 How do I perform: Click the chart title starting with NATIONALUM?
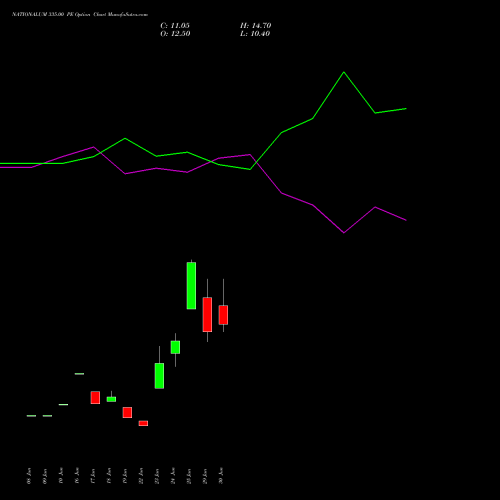(80, 15)
